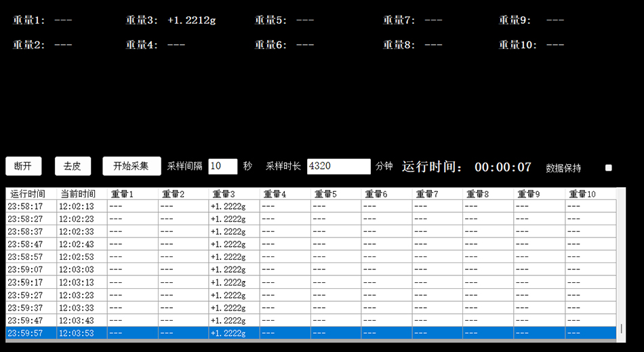Click the 重量10 label in top display
Screen dimensions: 644x352
click(519, 45)
